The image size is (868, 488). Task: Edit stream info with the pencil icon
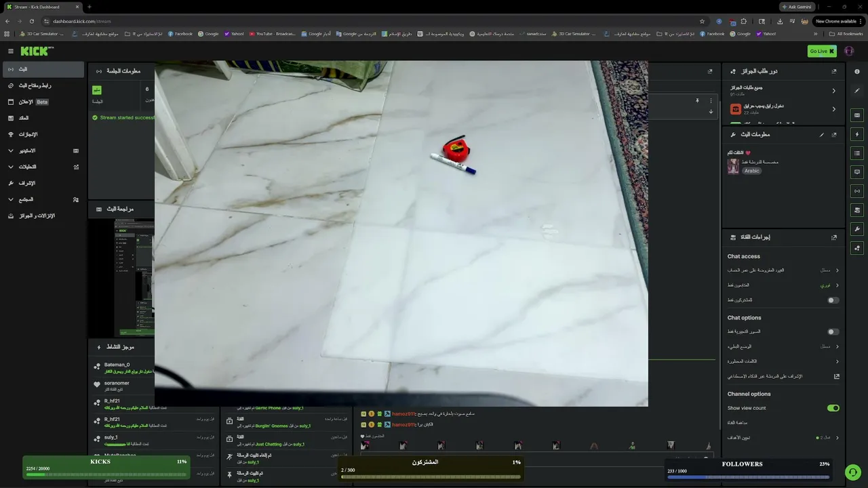click(x=822, y=134)
